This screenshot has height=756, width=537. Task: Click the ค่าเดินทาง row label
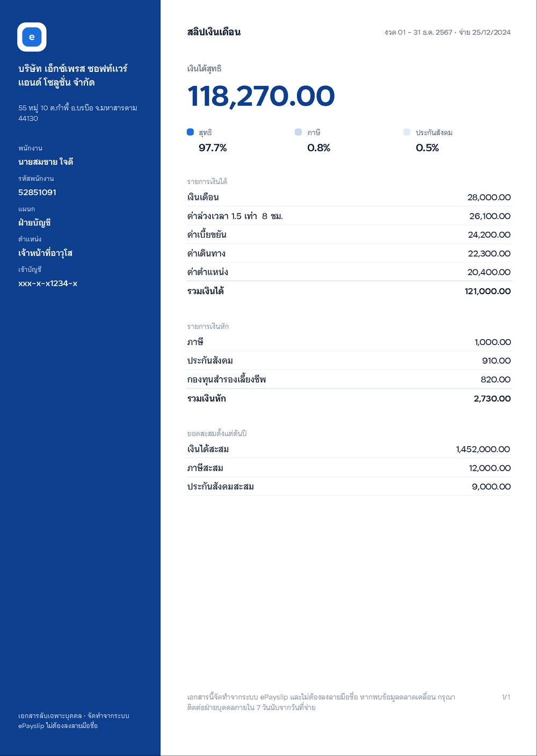206,254
